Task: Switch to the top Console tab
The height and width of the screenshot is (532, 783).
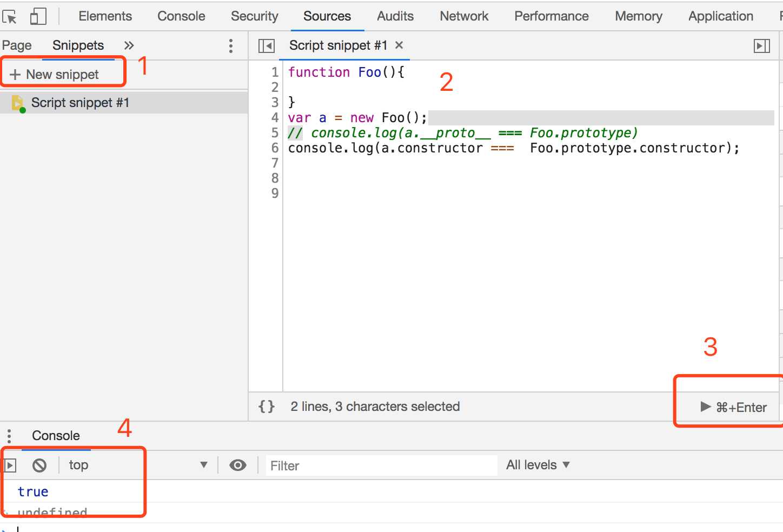Action: [x=181, y=16]
